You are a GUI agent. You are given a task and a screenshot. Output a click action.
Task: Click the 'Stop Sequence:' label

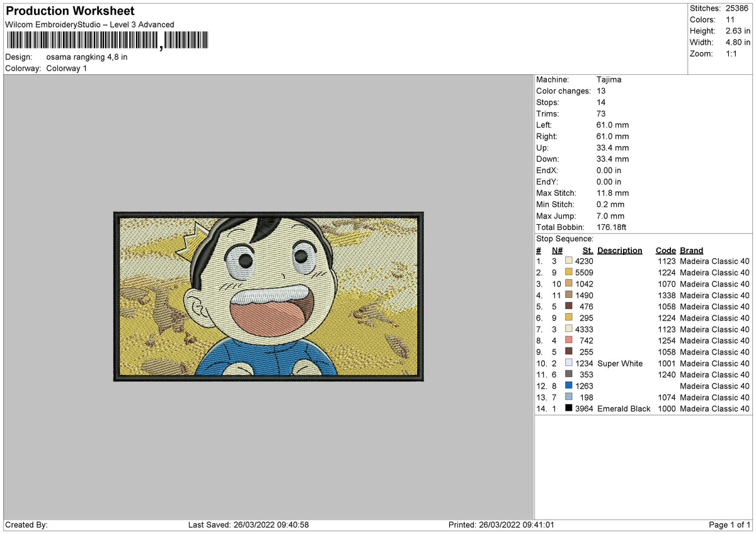point(564,239)
